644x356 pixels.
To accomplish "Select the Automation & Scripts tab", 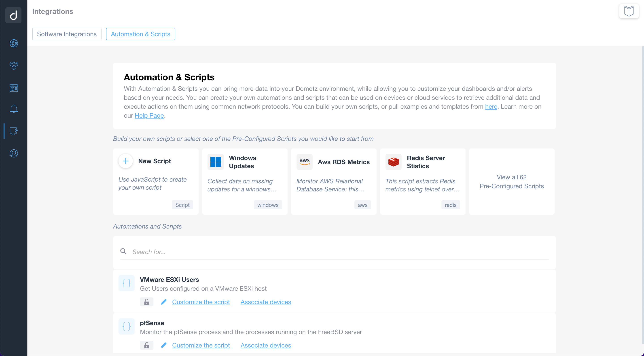I will click(140, 34).
